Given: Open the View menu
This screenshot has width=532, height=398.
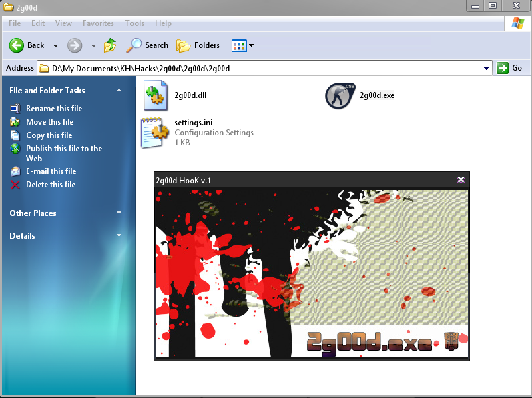Looking at the screenshot, I should [63, 23].
